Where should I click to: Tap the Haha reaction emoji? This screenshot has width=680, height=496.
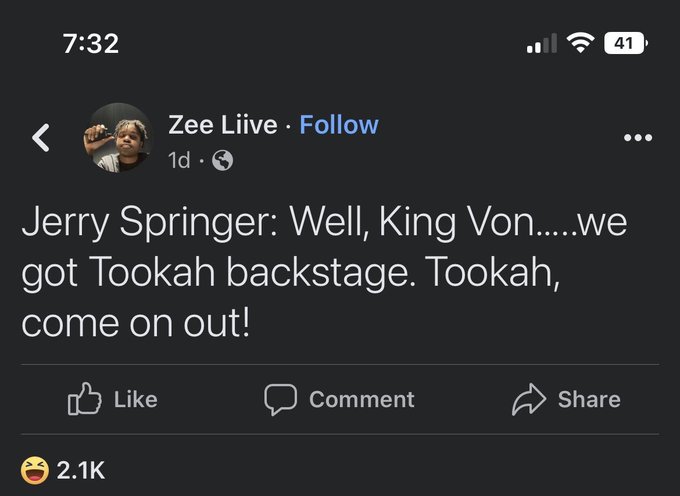[34, 469]
